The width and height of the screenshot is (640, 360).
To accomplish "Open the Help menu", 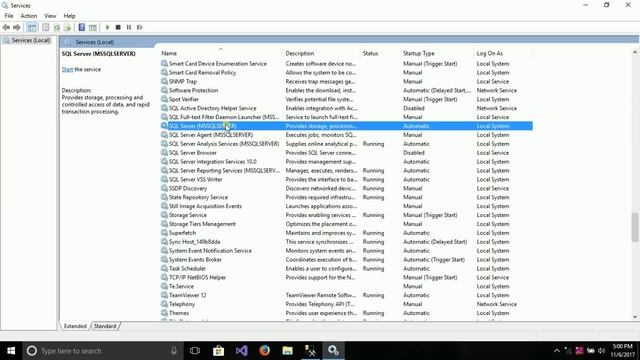I will tap(69, 16).
